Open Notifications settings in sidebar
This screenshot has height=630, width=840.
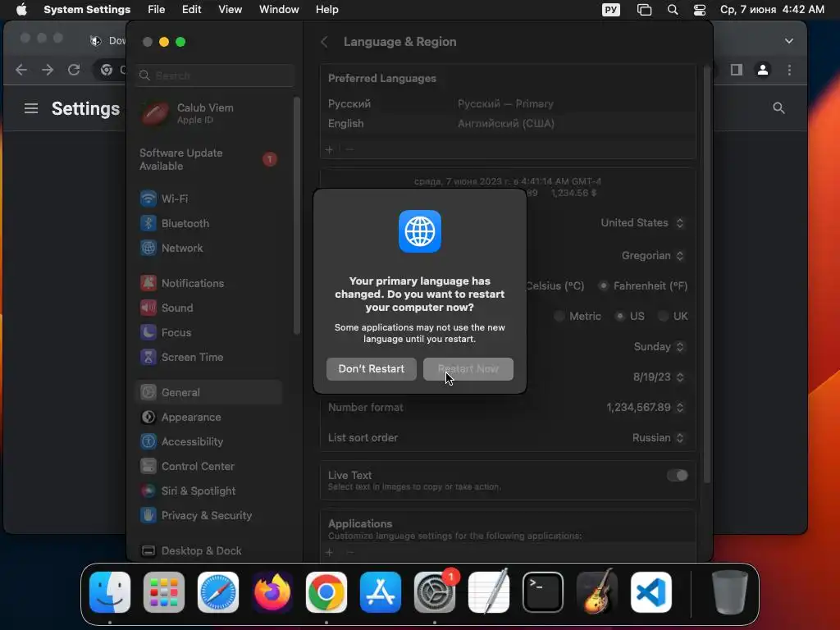pos(209,283)
